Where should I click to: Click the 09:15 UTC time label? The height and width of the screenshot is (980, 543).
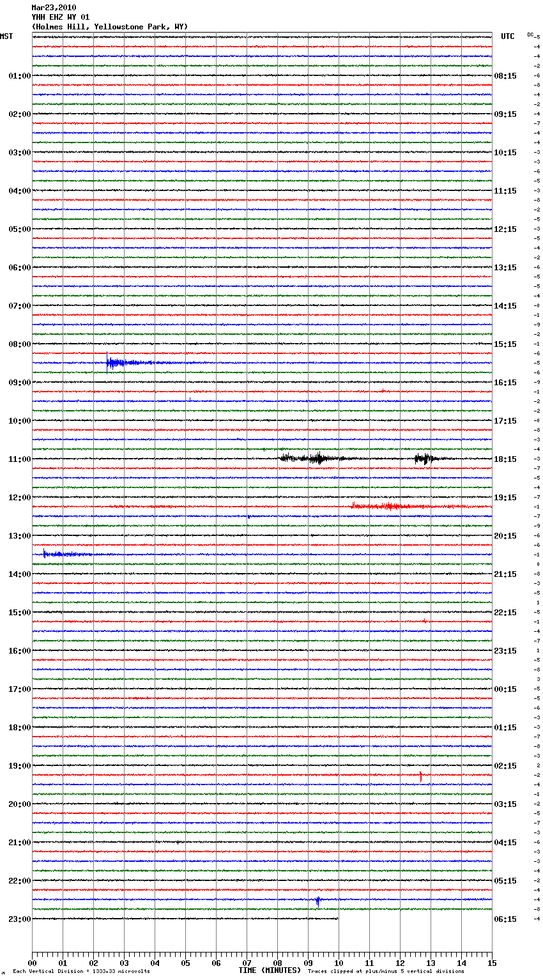[x=505, y=114]
